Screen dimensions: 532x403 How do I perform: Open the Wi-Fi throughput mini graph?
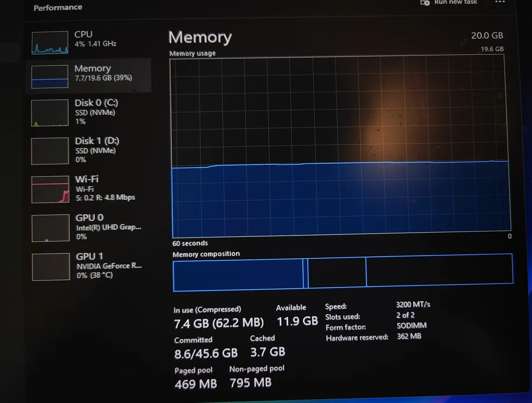point(50,189)
